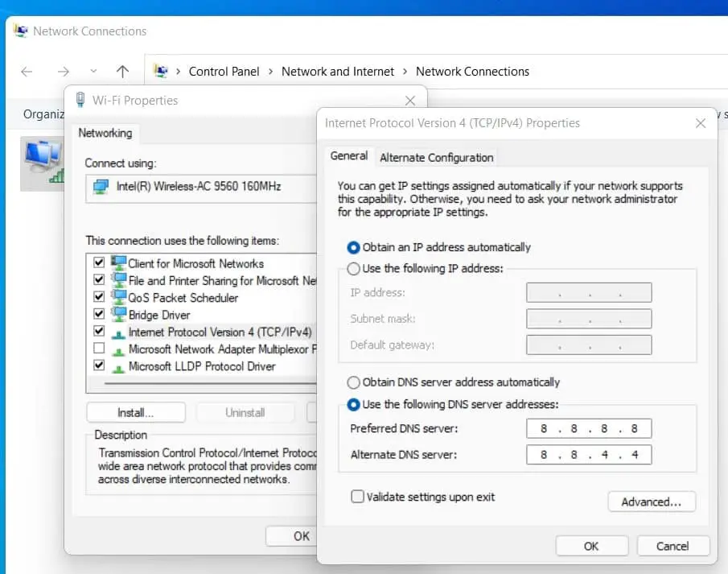This screenshot has height=574, width=728.
Task: Click Network and Internet breadcrumb
Action: (338, 72)
